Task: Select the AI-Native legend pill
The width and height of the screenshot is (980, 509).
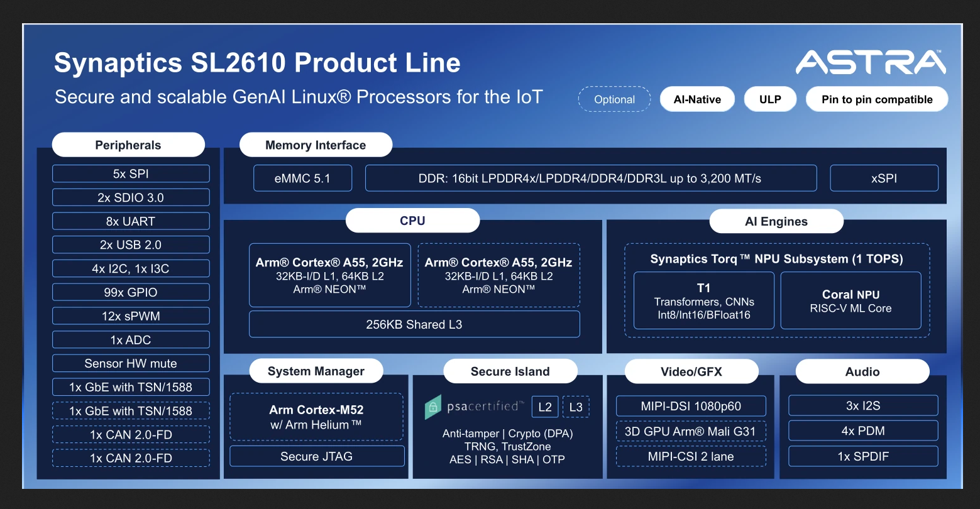Action: (697, 99)
